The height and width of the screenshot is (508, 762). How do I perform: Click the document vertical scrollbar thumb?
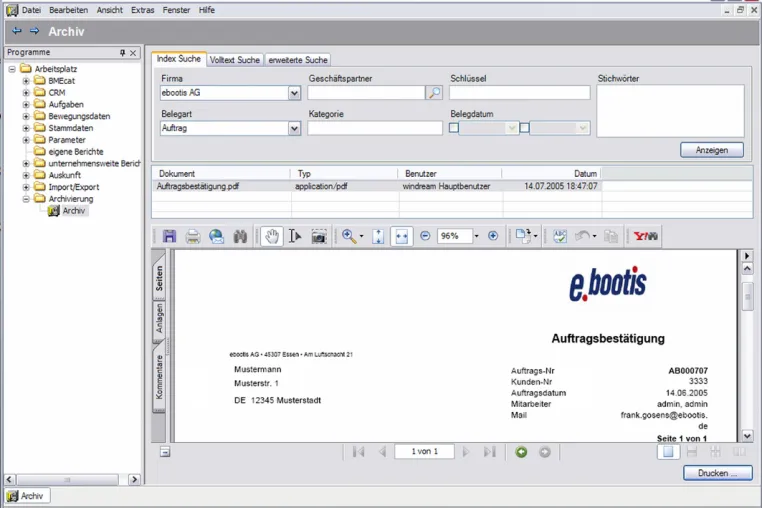click(747, 296)
